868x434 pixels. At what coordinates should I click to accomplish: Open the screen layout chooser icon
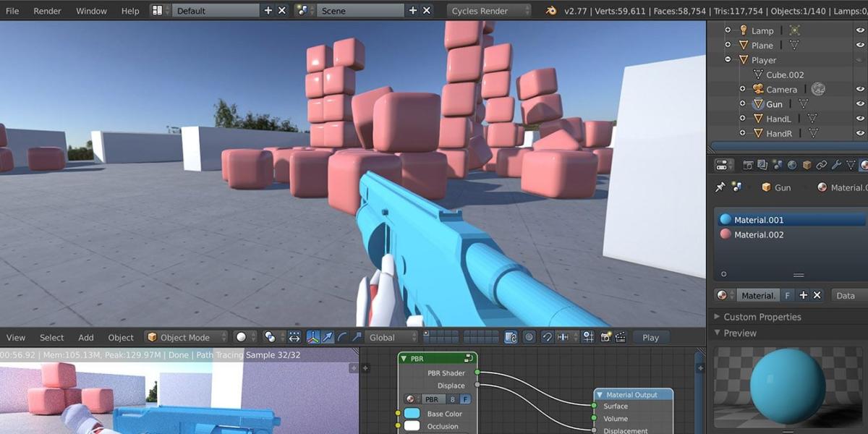point(161,11)
